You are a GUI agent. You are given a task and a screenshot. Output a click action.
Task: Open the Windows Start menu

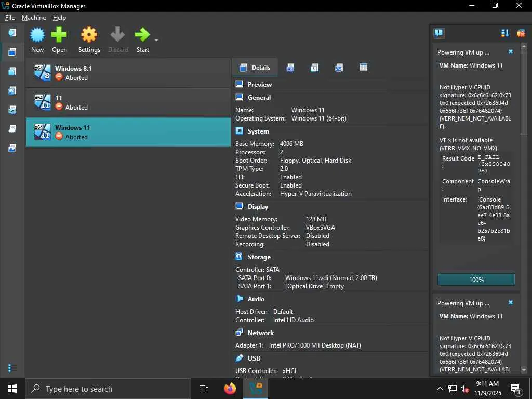[x=12, y=389]
